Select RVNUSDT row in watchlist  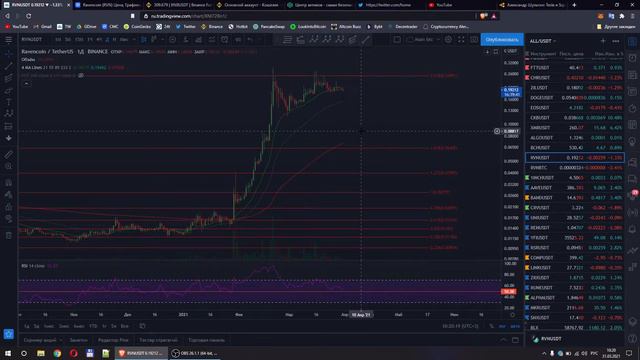pos(574,158)
